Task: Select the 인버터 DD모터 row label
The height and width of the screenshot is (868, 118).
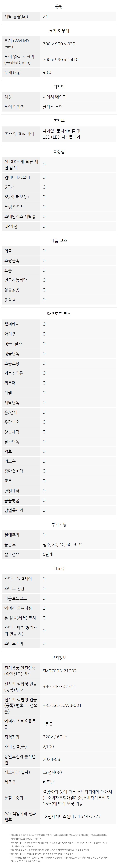Action: coord(17,177)
